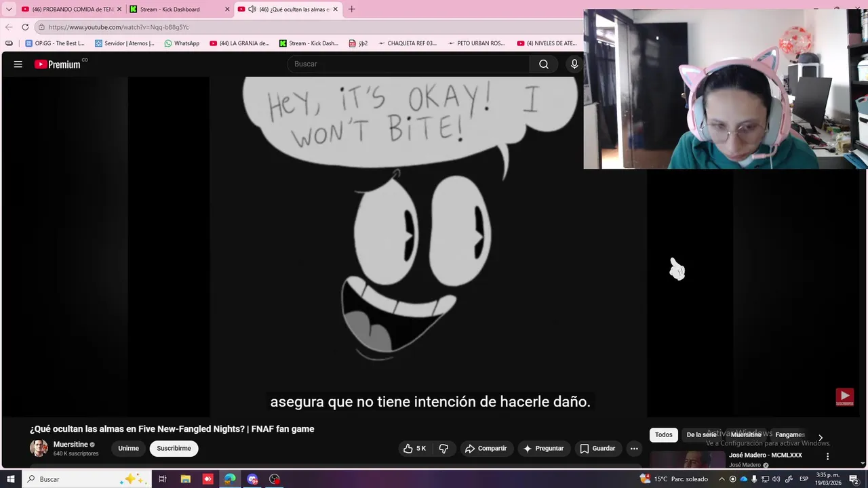Open José Madero - MCMLXXX recommended video
This screenshot has height=488, width=868.
[x=766, y=455]
